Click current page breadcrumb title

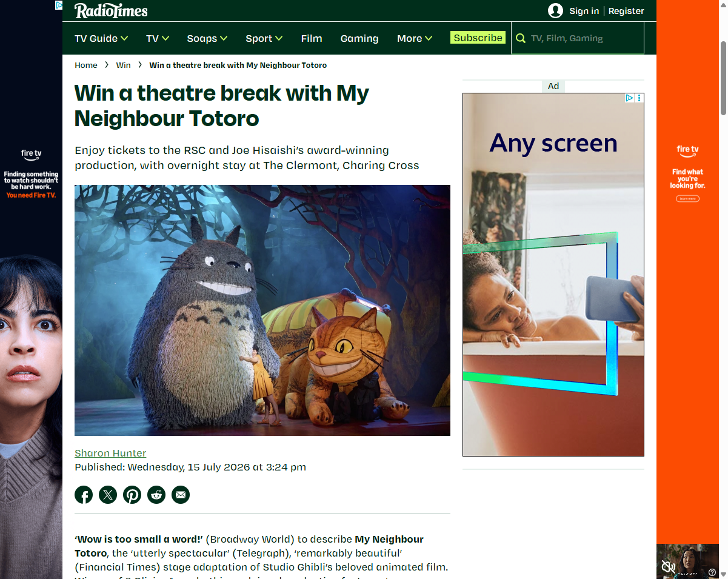238,65
